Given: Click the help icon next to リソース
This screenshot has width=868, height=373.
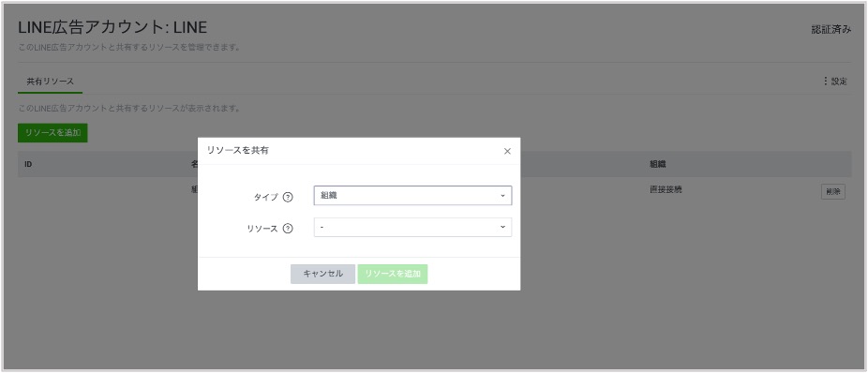Looking at the screenshot, I should click(x=288, y=228).
